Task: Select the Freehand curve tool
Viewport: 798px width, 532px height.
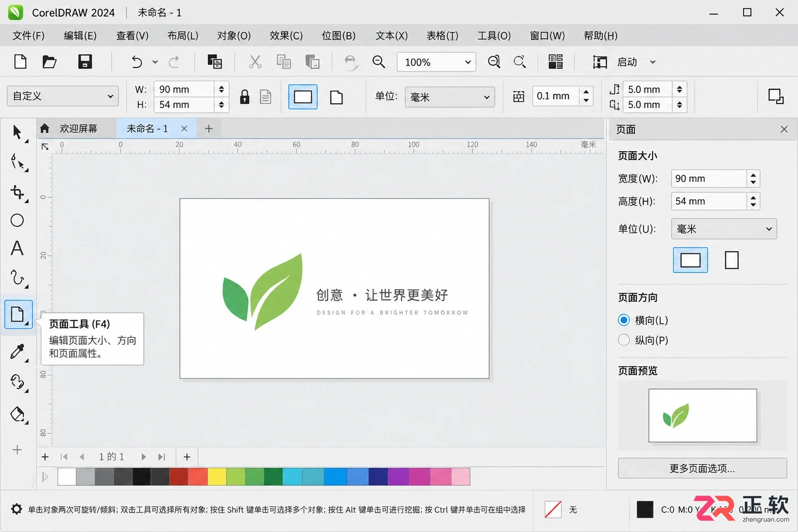Action: pos(18,278)
